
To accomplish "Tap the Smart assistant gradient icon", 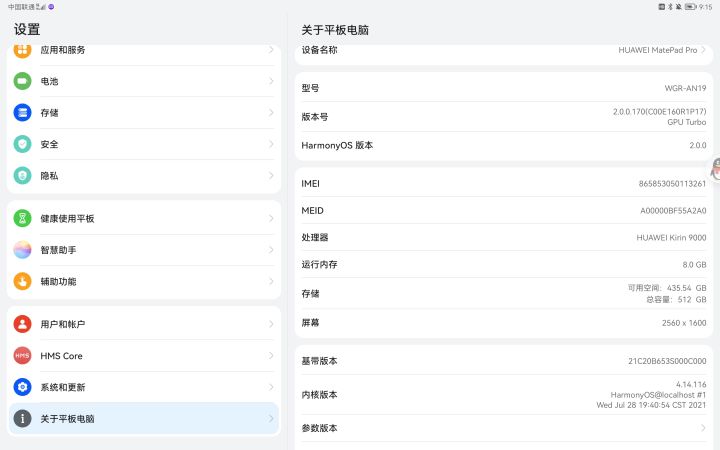I will tap(22, 250).
